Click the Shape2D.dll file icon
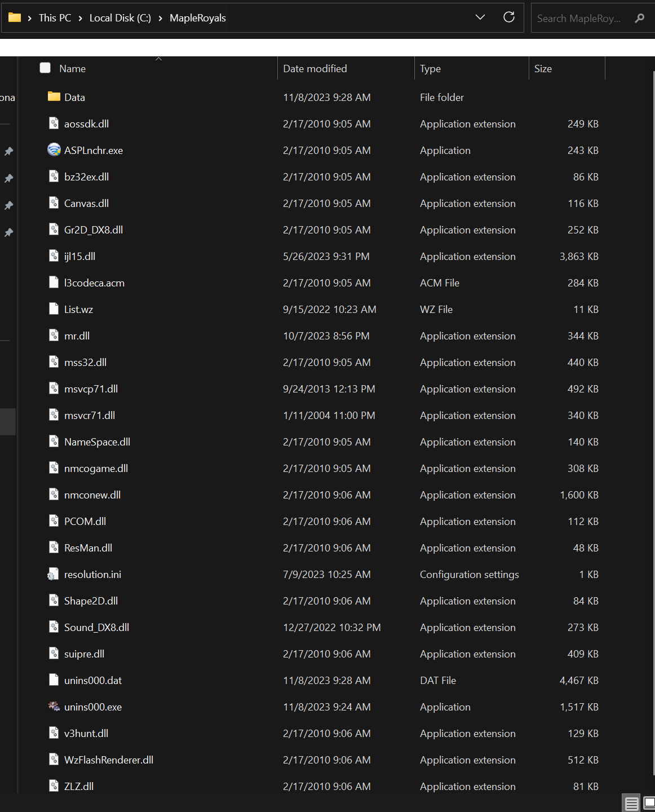Screen dimensions: 655x812 click(54, 601)
